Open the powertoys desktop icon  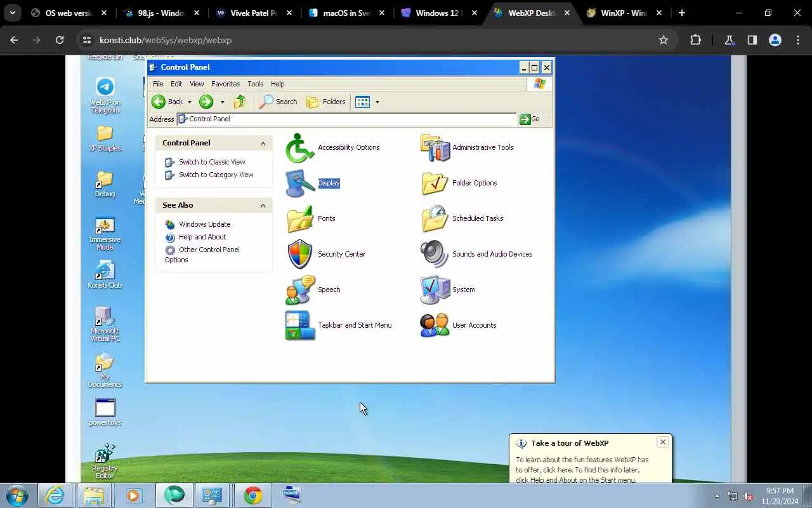click(x=105, y=412)
